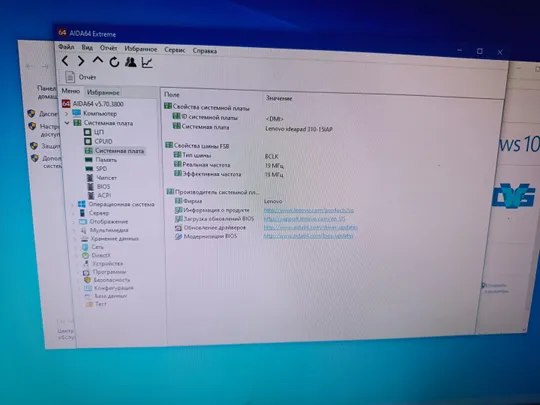
Task: Open the graph chart toolbar icon
Action: [147, 63]
